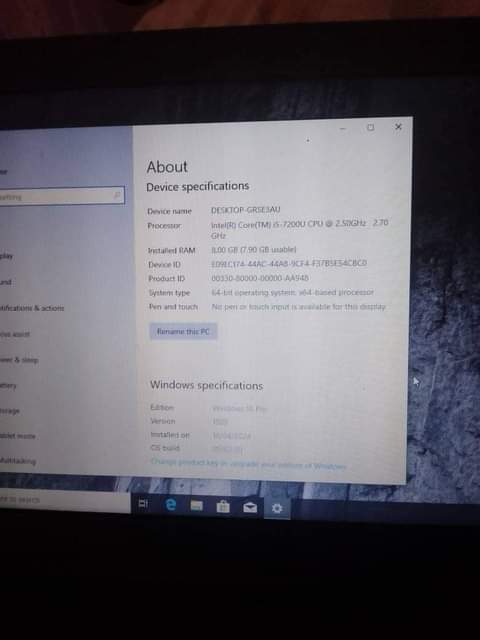The height and width of the screenshot is (640, 480).
Task: Maximize the Settings window
Action: coord(371,128)
